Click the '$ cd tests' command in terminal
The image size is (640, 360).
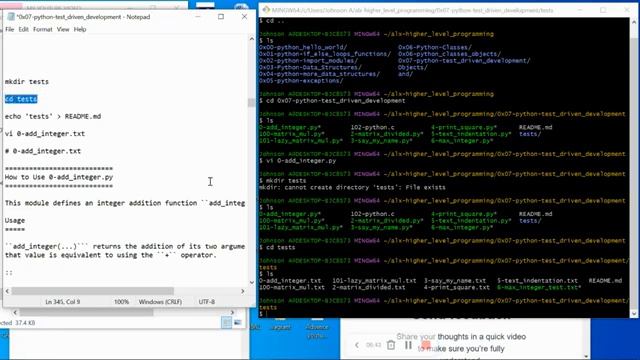click(x=277, y=247)
